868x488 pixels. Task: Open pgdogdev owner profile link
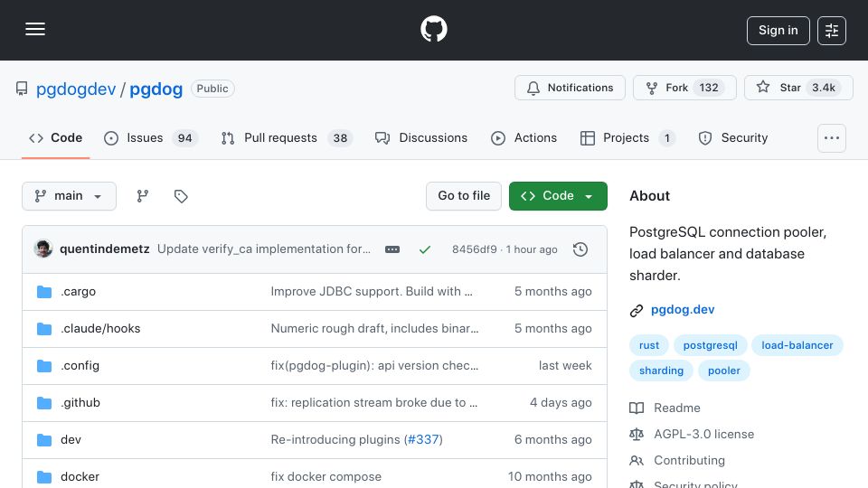click(76, 89)
